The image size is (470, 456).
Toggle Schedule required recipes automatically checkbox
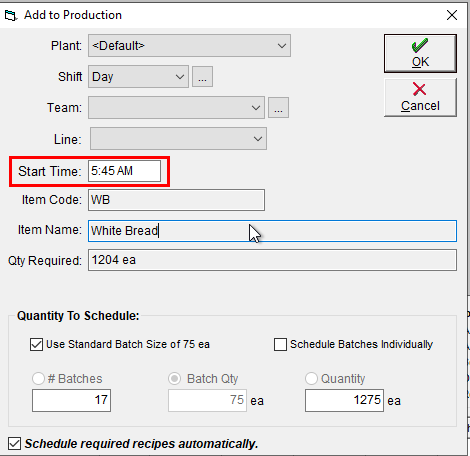point(14,444)
